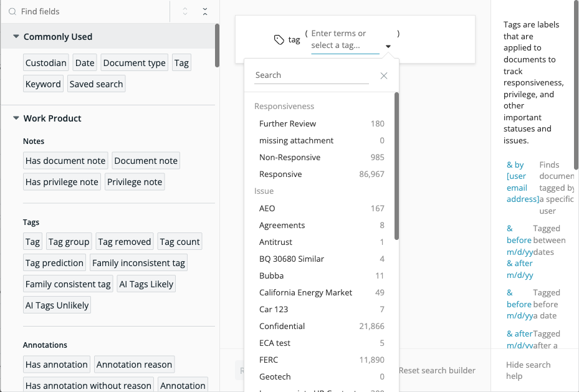Add the Date field
Viewport: 579px width, 392px height.
point(85,63)
